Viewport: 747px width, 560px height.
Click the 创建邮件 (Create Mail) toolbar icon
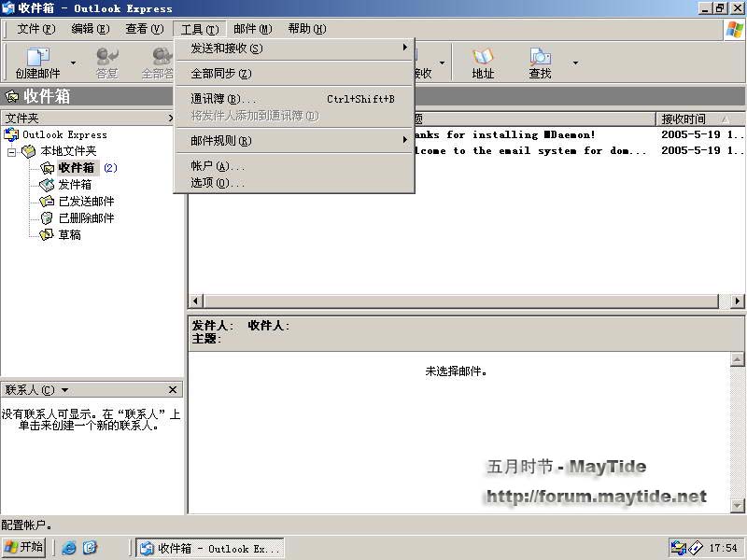pyautogui.click(x=37, y=63)
